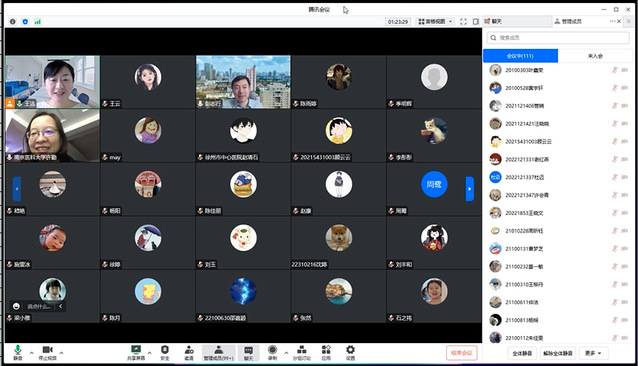Open the 共享屏幕 share screen icon
The width and height of the screenshot is (638, 366).
(136, 352)
